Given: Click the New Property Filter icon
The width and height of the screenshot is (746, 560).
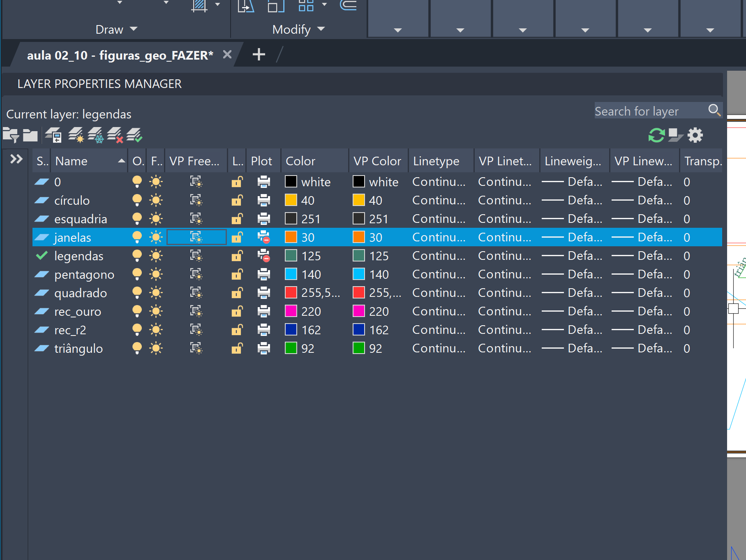Looking at the screenshot, I should point(11,135).
